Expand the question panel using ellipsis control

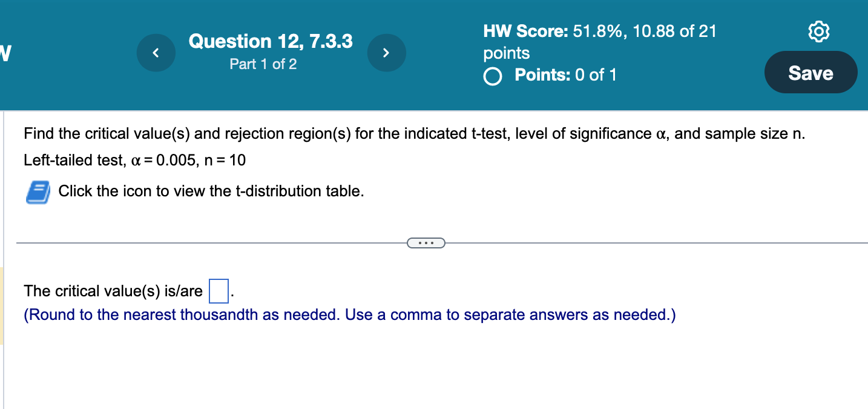tap(426, 242)
